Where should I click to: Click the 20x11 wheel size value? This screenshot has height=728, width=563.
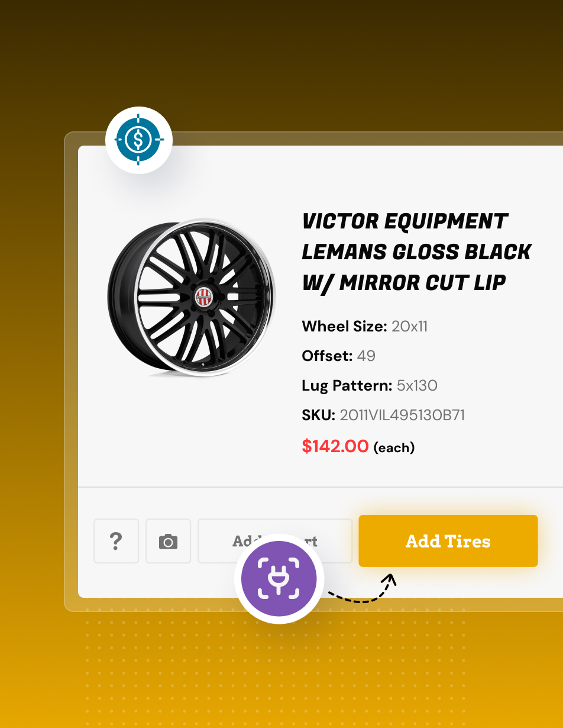click(x=409, y=326)
